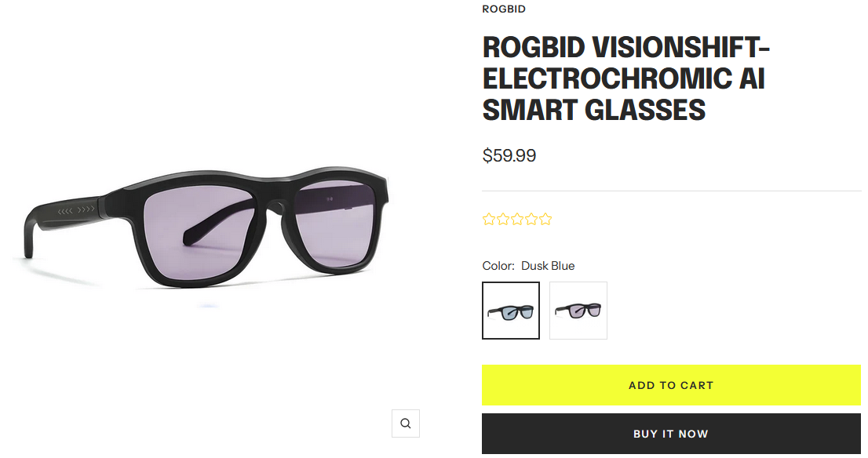The width and height of the screenshot is (868, 458).
Task: Give five stars using the last star
Action: [545, 220]
